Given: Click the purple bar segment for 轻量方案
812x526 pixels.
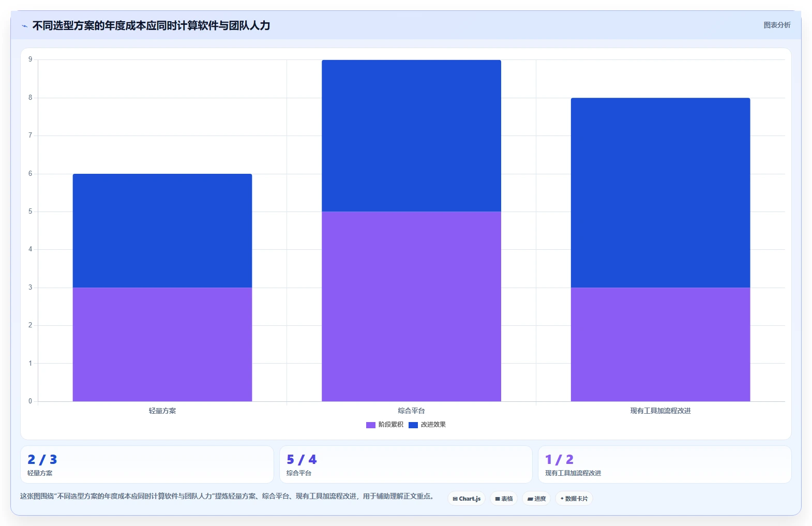Looking at the screenshot, I should click(x=162, y=344).
